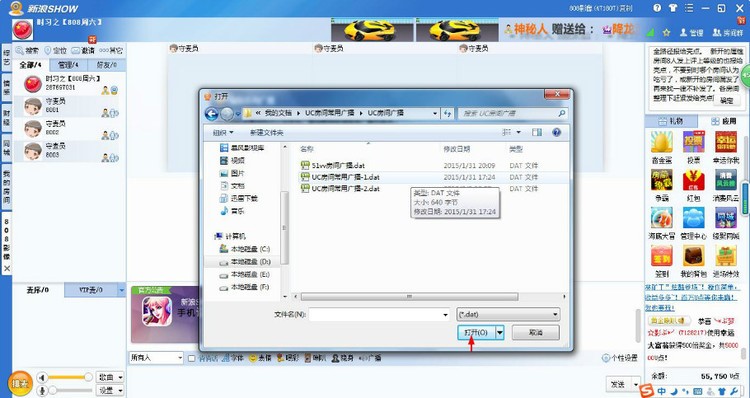Click the Sogou input method S icon
The width and height of the screenshot is (750, 398).
[x=647, y=391]
